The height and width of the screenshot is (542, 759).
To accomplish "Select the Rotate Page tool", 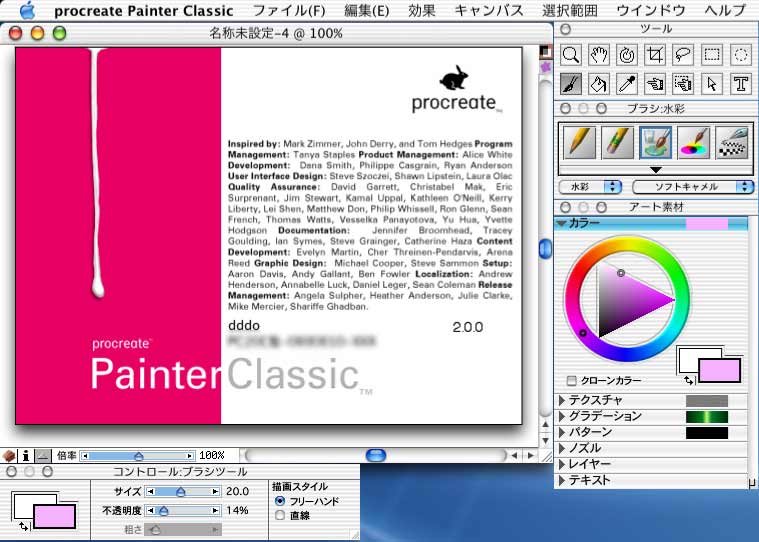I will [627, 55].
